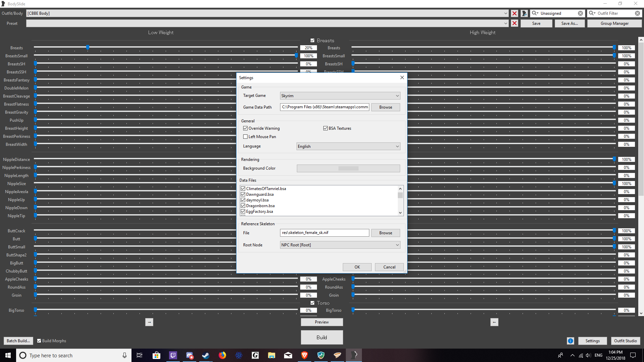Viewport: 644px width, 362px height.
Task: Toggle BSA Textures checkbox
Action: [x=325, y=128]
